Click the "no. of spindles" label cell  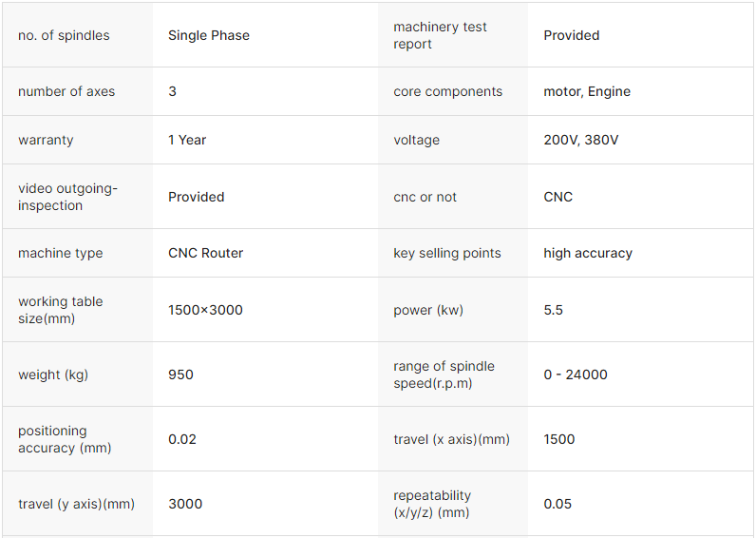coord(64,36)
